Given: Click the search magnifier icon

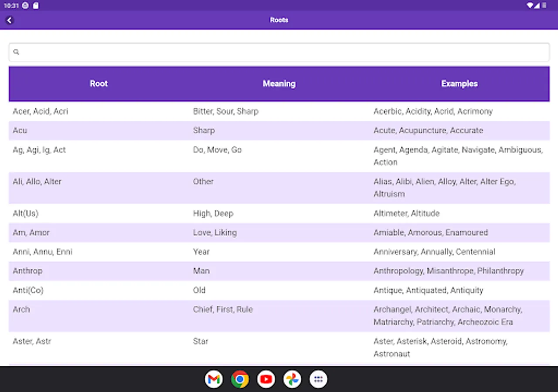Looking at the screenshot, I should point(17,52).
